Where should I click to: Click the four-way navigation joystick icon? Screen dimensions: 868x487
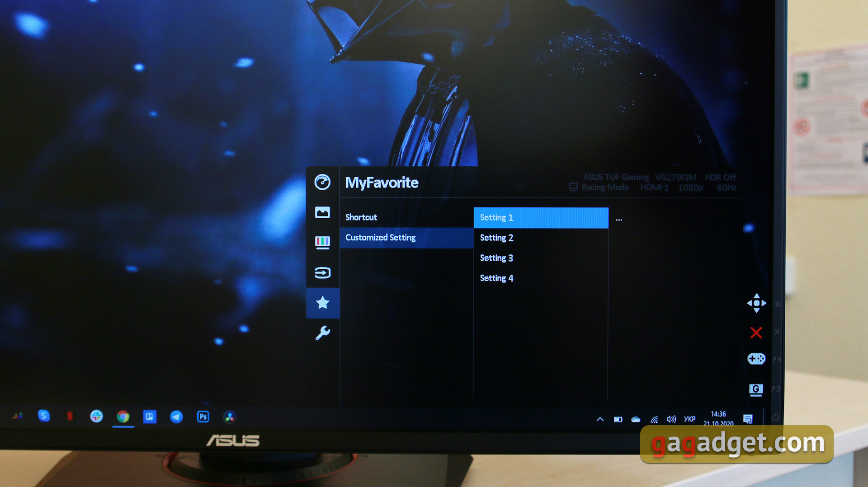pos(756,303)
